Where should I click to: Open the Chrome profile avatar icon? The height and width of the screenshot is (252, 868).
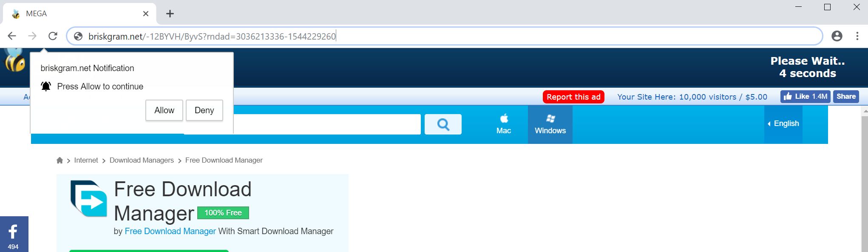point(837,36)
